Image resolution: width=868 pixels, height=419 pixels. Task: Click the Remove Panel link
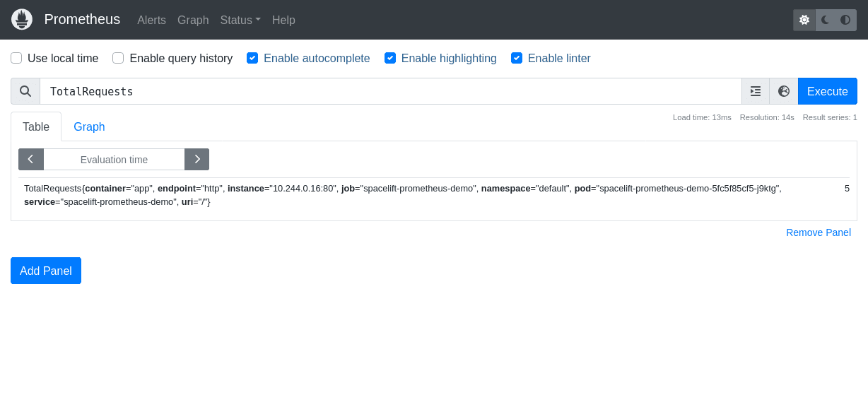818,232
